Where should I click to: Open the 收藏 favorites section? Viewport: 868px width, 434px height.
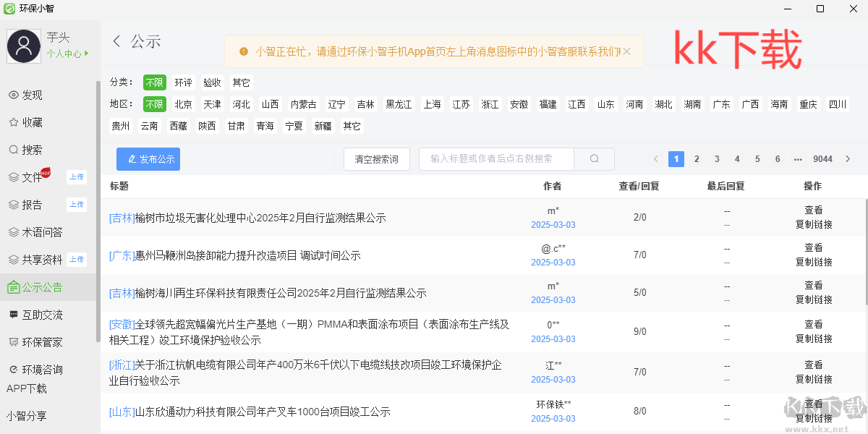point(33,122)
